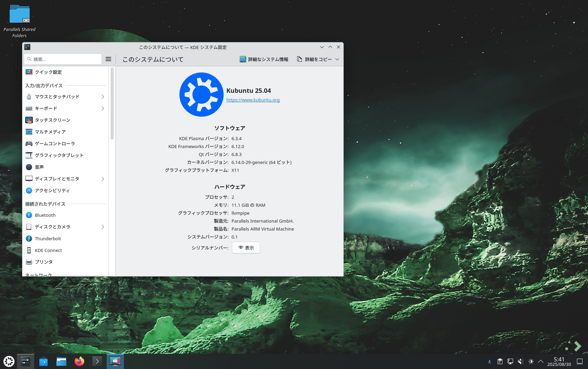Click the muted volume tray icon
The width and height of the screenshot is (588, 369).
point(521,361)
